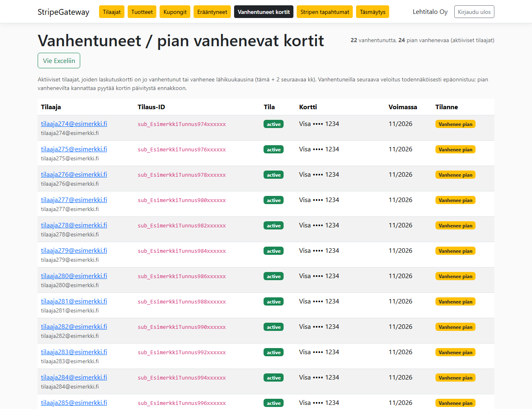Image resolution: width=532 pixels, height=409 pixels.
Task: Open subscriber tilaaja276@esimerkki.fi link
Action: click(74, 175)
